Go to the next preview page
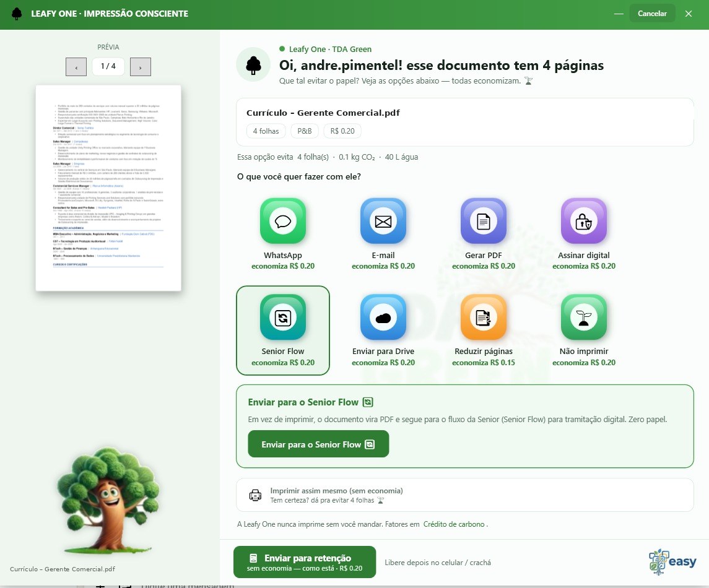This screenshot has height=588, width=709. pos(140,67)
